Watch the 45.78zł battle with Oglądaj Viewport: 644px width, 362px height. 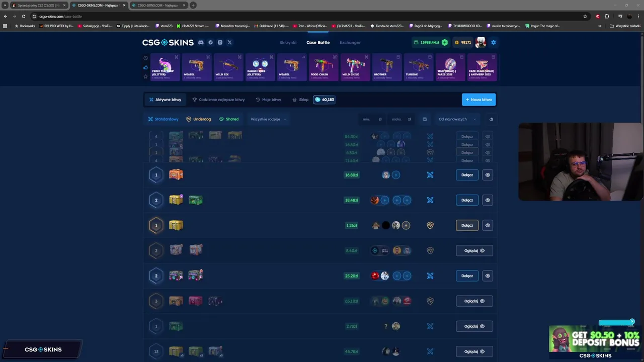[474, 351]
